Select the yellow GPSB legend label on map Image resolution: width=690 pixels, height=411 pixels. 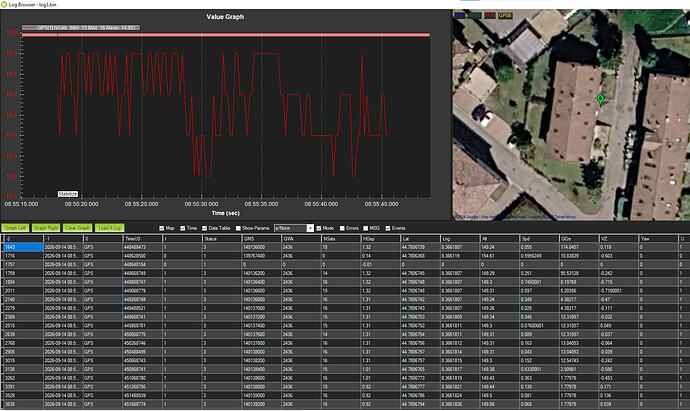click(505, 15)
